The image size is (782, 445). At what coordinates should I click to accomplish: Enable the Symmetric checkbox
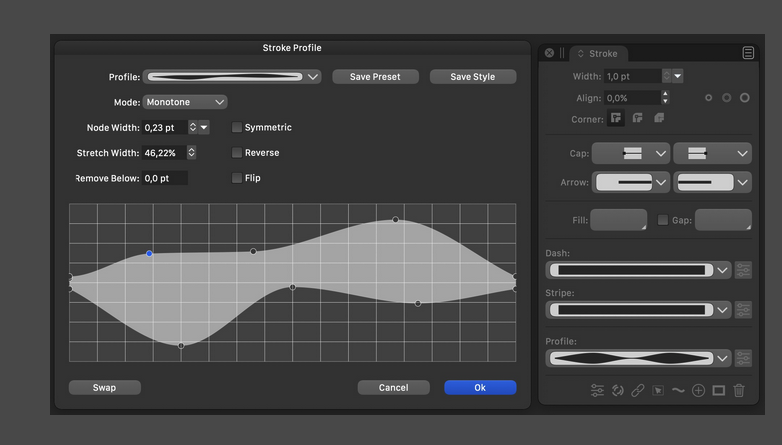point(237,128)
